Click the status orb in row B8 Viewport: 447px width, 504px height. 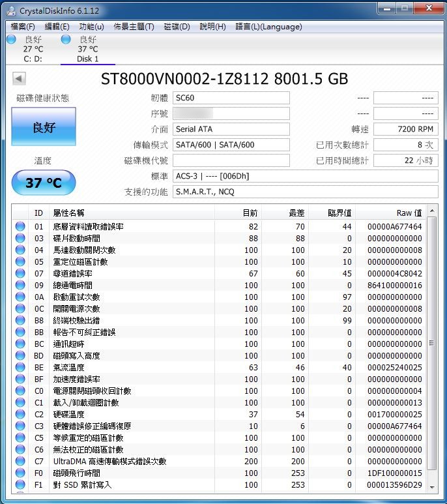(x=20, y=320)
